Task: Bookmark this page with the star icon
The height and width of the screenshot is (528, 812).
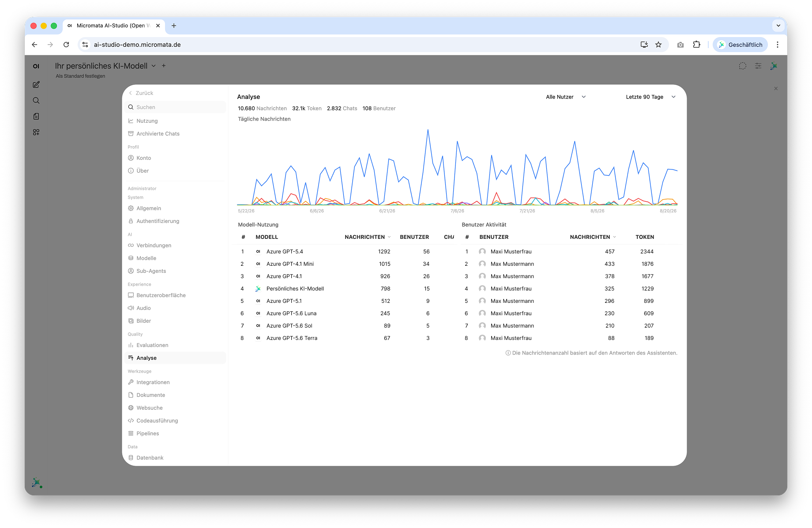Action: point(658,45)
